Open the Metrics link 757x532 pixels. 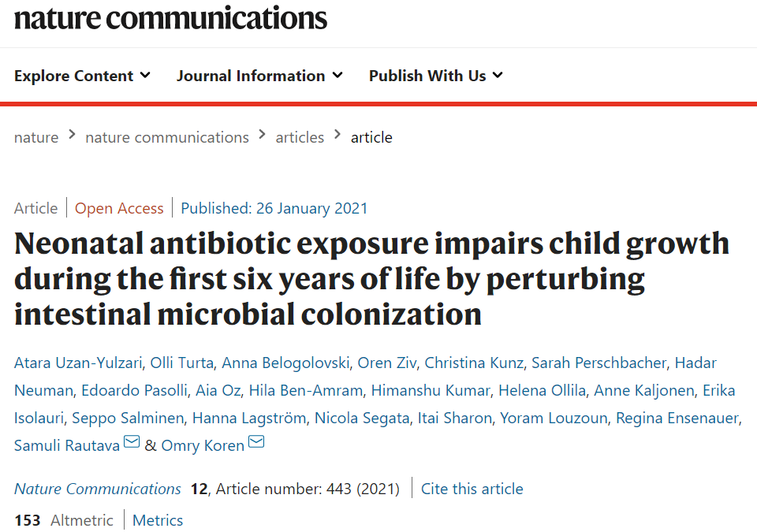click(x=158, y=520)
